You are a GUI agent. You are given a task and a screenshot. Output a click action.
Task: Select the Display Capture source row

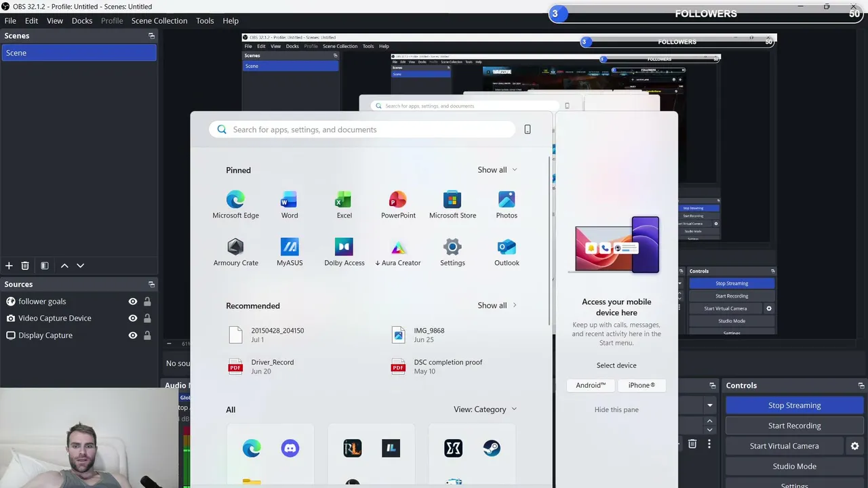pyautogui.click(x=79, y=335)
